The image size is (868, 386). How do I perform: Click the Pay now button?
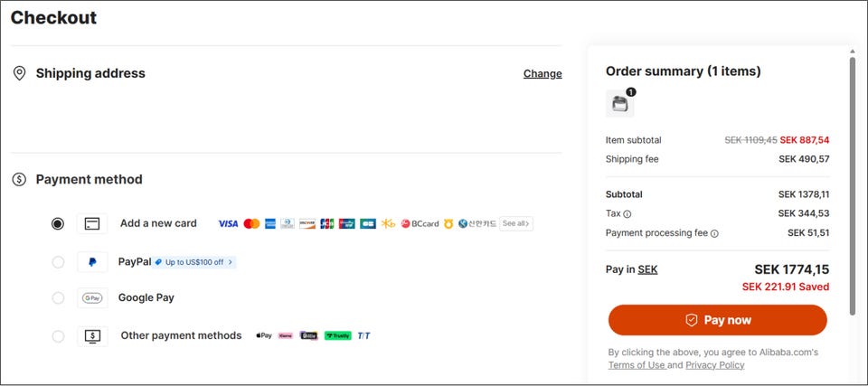717,320
